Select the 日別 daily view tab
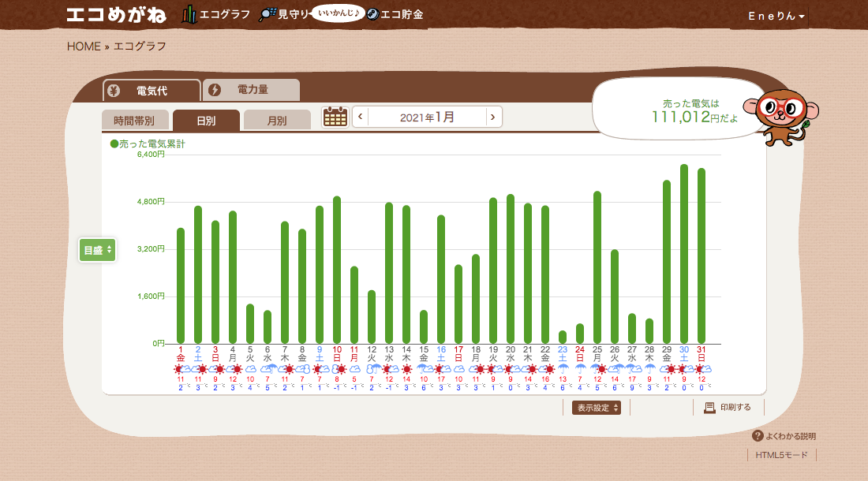This screenshot has height=481, width=868. (x=206, y=121)
